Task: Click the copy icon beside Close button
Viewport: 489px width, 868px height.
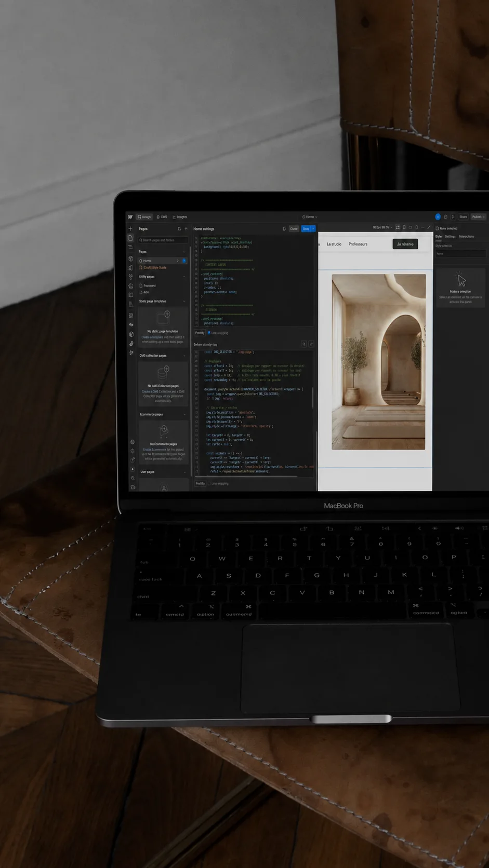Action: [x=284, y=228]
